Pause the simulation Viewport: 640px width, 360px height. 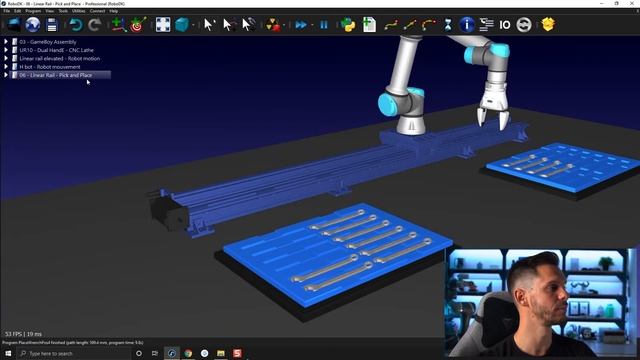pos(324,25)
